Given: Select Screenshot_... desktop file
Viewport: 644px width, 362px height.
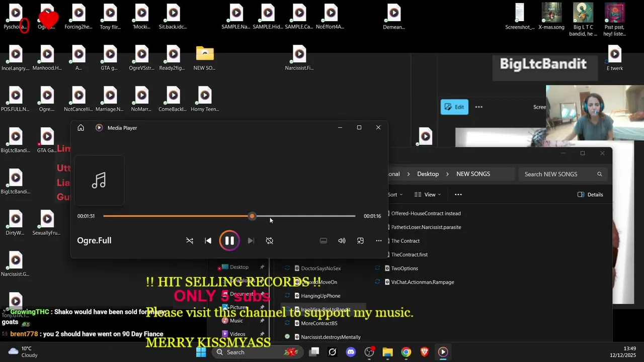Looking at the screenshot, I should [520, 17].
